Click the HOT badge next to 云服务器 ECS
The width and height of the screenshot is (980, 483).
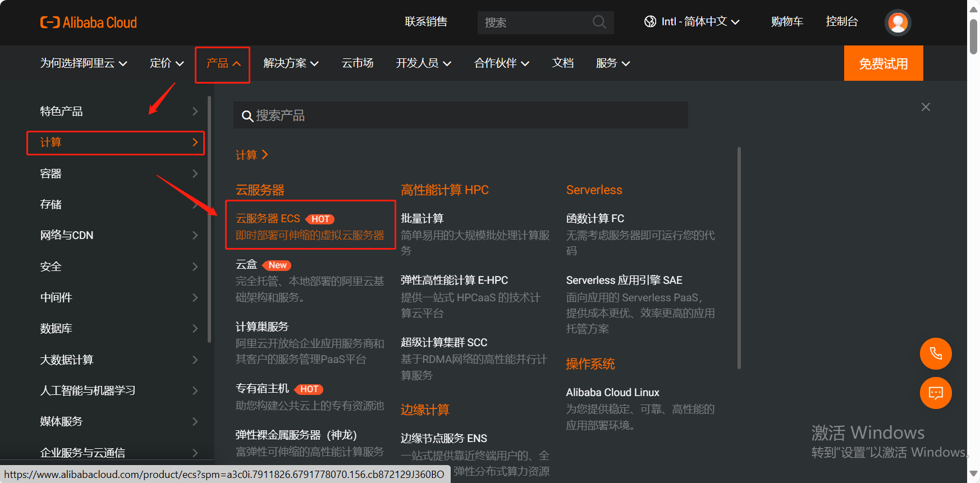(x=320, y=219)
